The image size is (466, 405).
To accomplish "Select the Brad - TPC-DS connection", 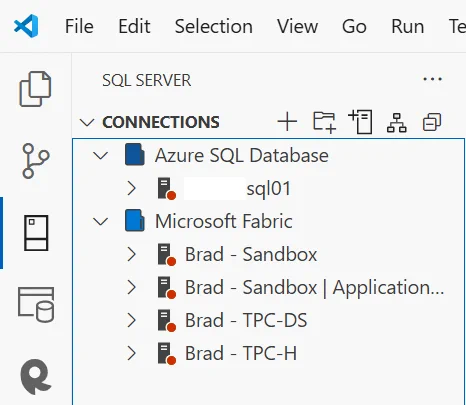I will (246, 320).
